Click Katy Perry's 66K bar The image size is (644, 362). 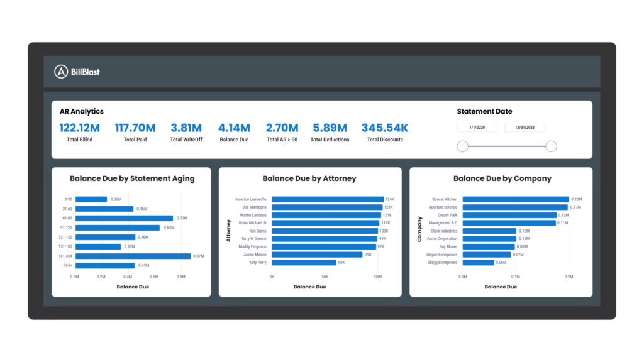pyautogui.click(x=304, y=262)
